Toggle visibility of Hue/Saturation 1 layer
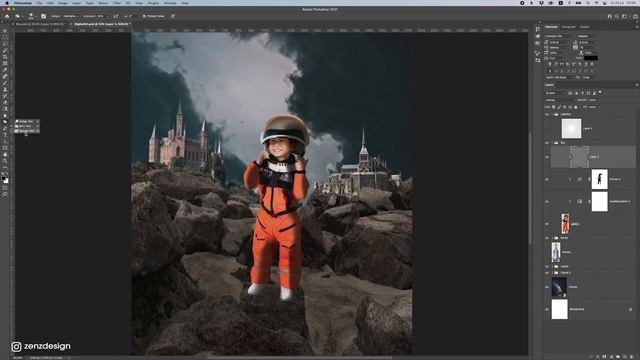Screen dimensions: 640x360 click(x=547, y=201)
